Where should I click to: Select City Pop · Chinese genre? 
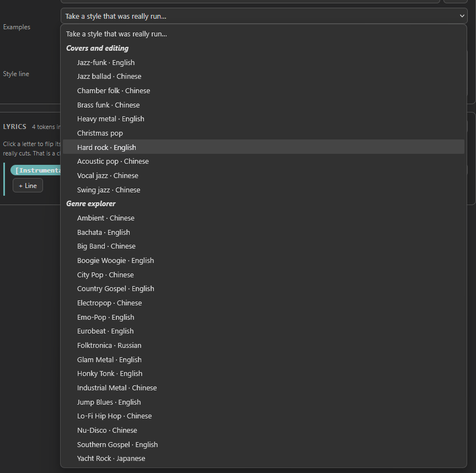tap(264, 275)
